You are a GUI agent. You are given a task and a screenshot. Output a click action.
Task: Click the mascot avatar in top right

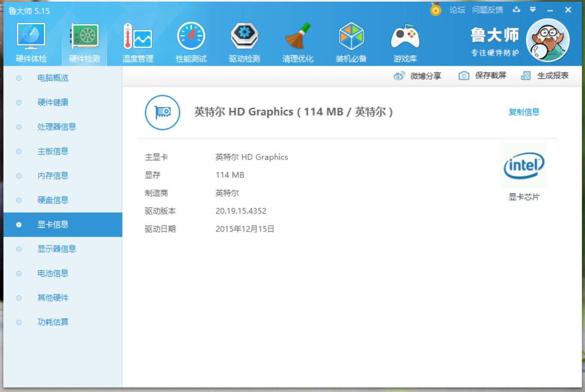click(549, 41)
